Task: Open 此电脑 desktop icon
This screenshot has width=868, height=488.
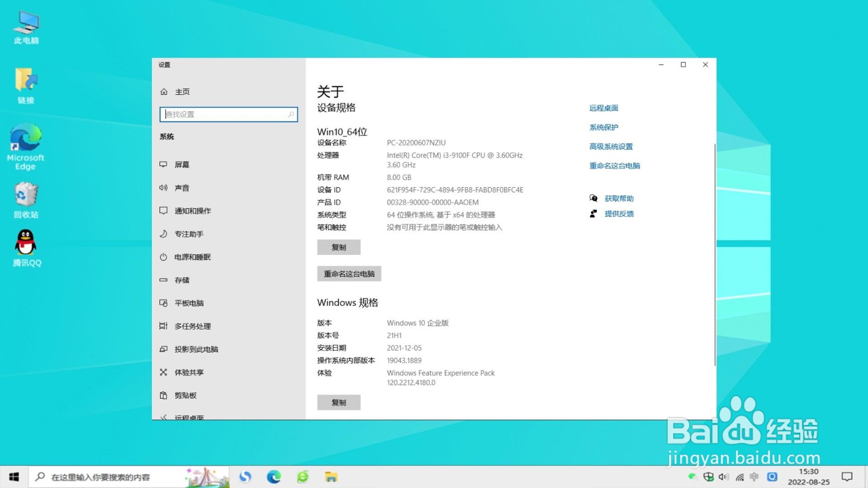Action: pyautogui.click(x=26, y=27)
